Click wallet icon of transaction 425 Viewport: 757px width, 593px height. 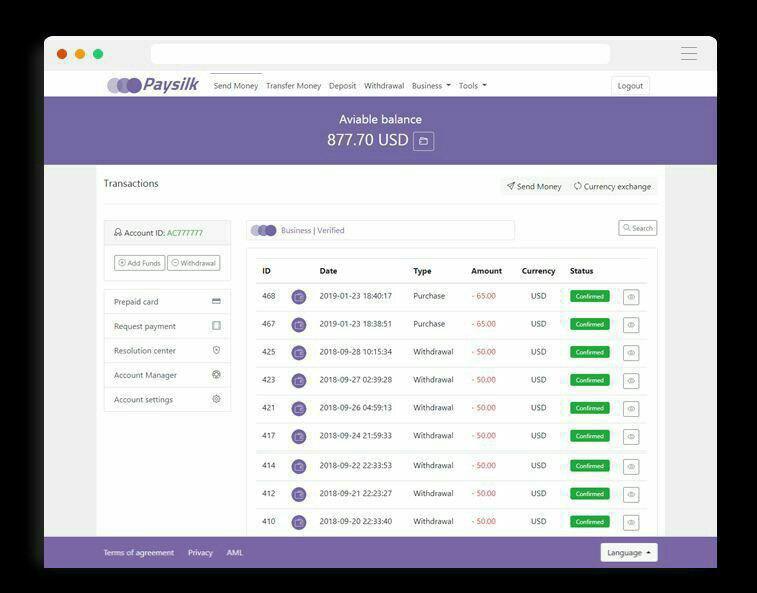pyautogui.click(x=299, y=353)
